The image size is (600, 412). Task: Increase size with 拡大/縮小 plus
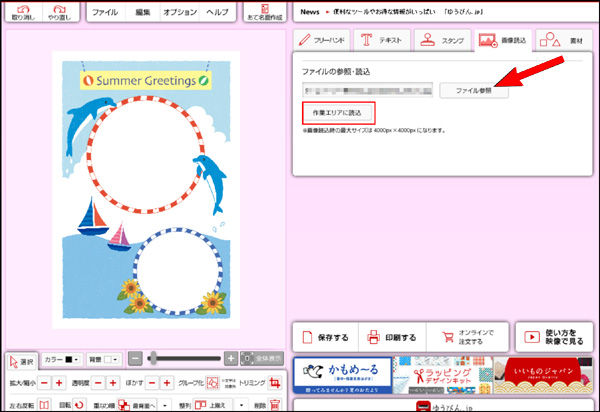pyautogui.click(x=59, y=383)
